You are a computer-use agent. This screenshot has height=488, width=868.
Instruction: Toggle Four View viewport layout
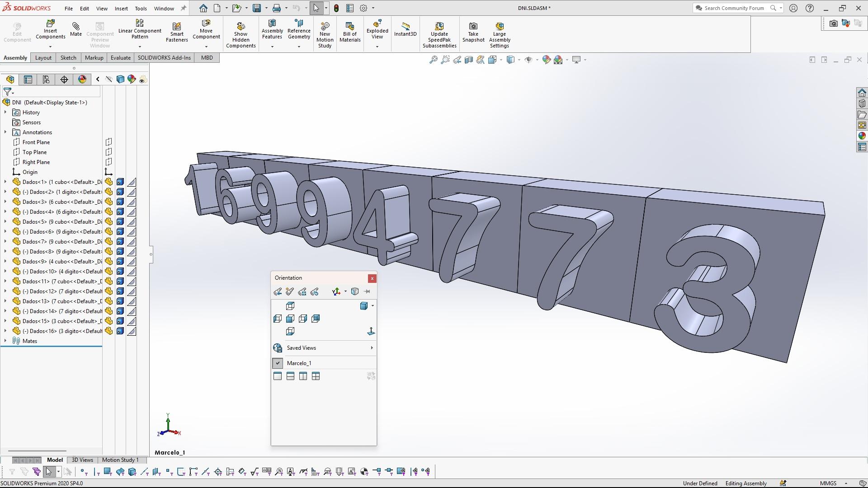[316, 376]
